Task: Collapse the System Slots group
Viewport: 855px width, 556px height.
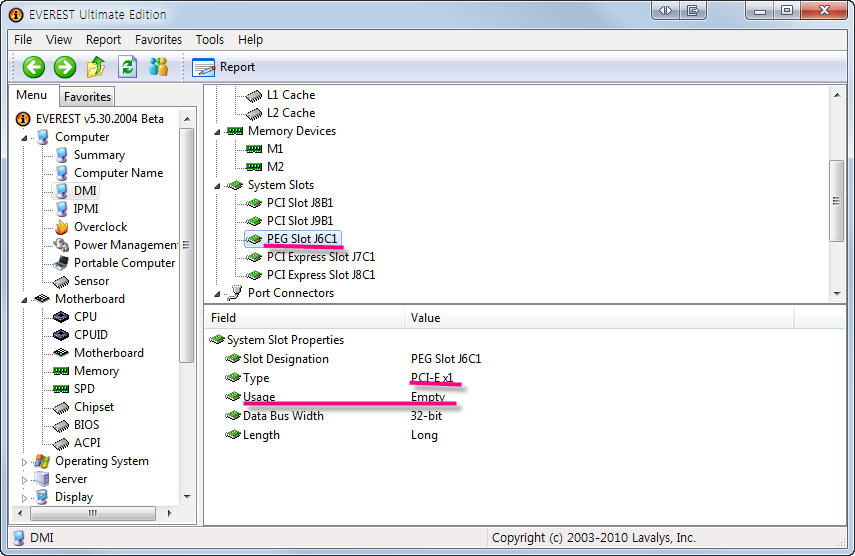Action: pyautogui.click(x=217, y=186)
